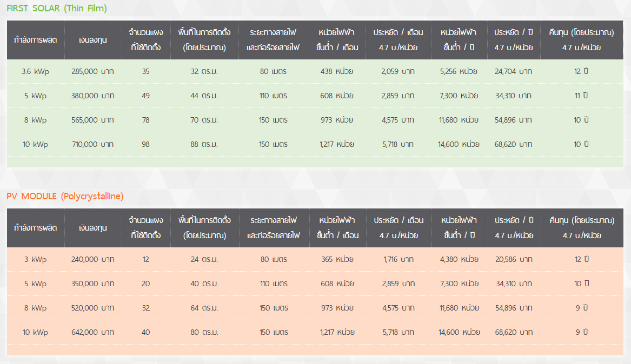
Task: Click the "PV MODULE (Polycrystalline)" heading
Action: point(65,196)
